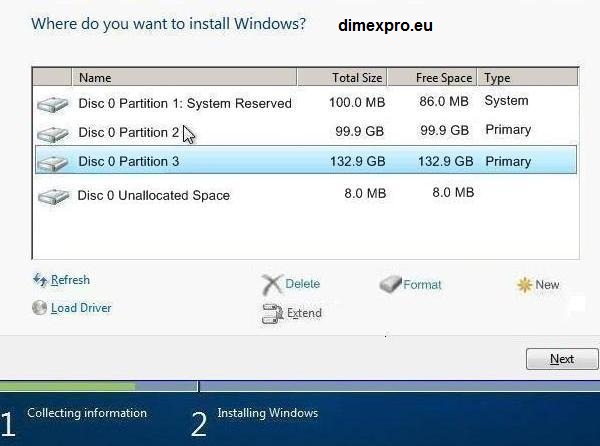600x446 pixels.
Task: Click the 86.0 MB free space cell
Action: coord(444,101)
